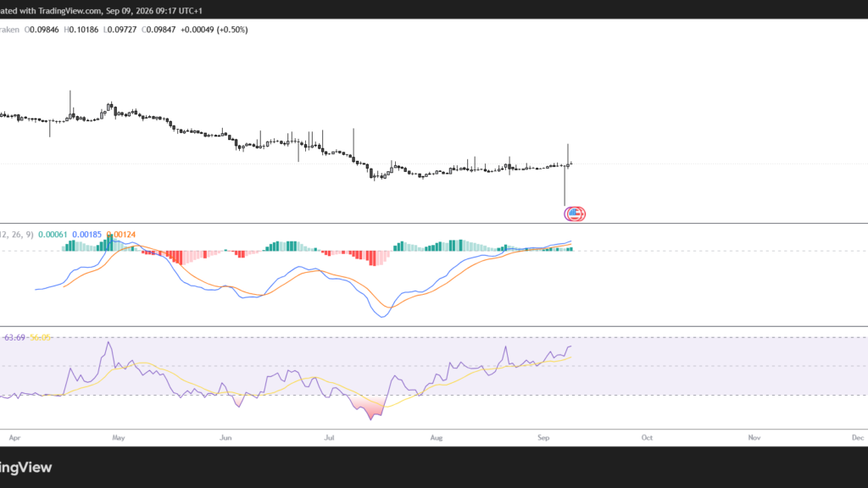Click the yellow RSI average value 56.05
Viewport: 868px width, 488px height.
[40, 337]
